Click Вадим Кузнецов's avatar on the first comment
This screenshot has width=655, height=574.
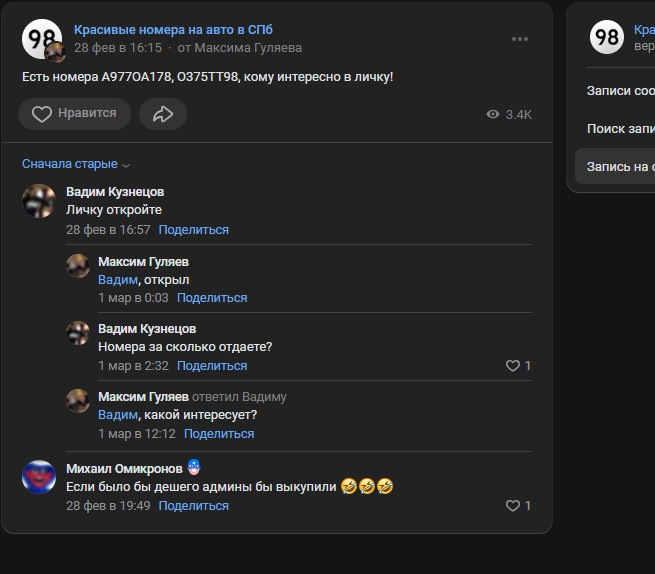tap(39, 201)
